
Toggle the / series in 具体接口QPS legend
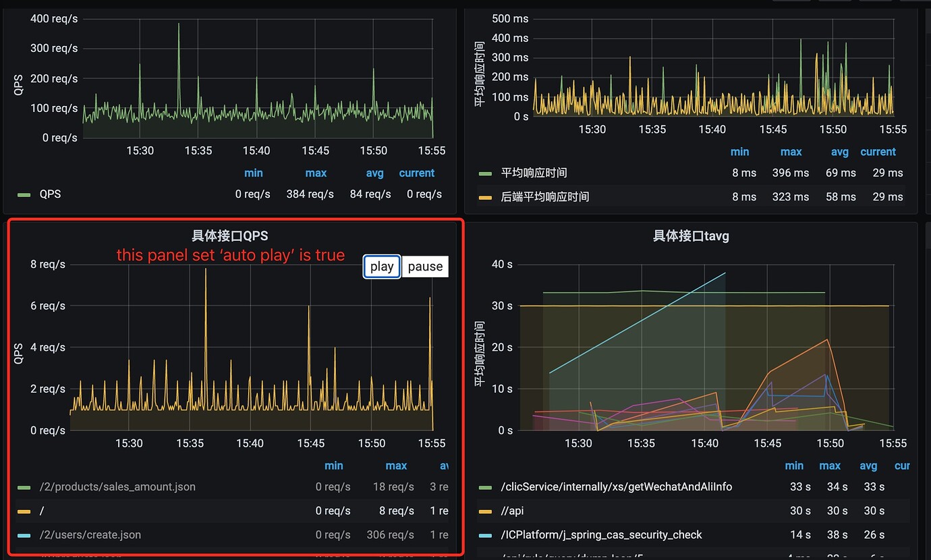(x=42, y=511)
